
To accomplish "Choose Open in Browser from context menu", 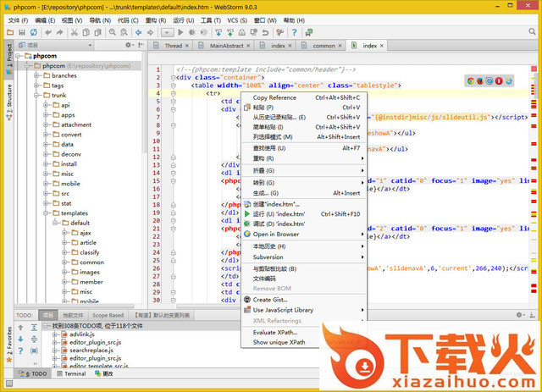I will click(275, 234).
